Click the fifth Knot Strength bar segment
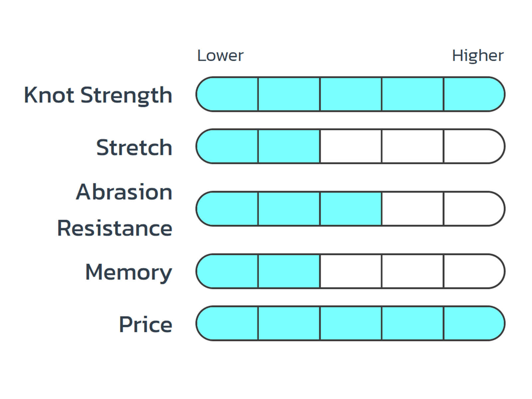This screenshot has height=399, width=532. tap(474, 94)
